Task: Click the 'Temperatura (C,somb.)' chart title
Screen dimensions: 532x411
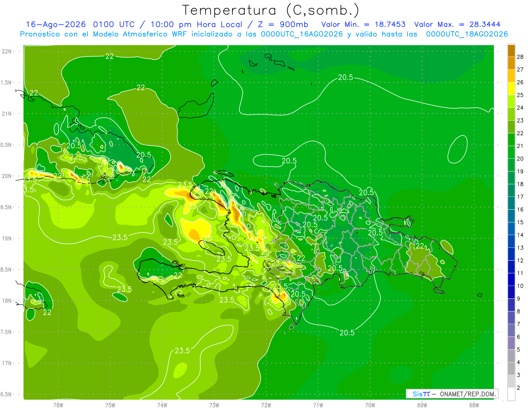Action: (270, 10)
